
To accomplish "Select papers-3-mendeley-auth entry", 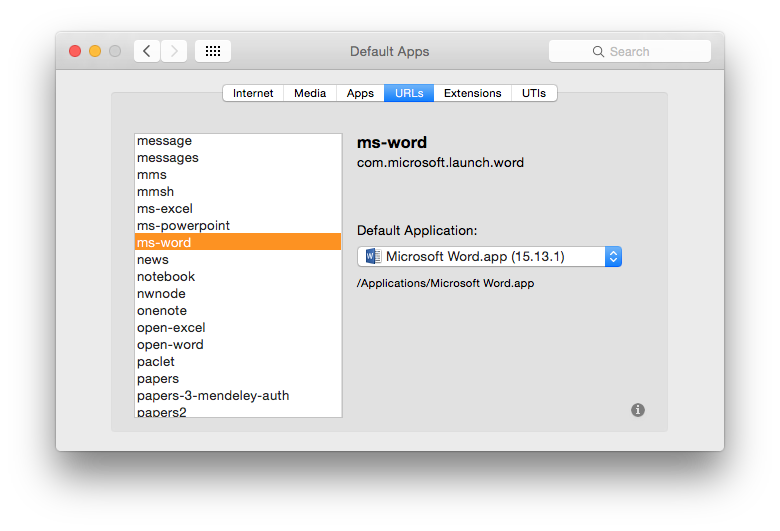I will [213, 395].
